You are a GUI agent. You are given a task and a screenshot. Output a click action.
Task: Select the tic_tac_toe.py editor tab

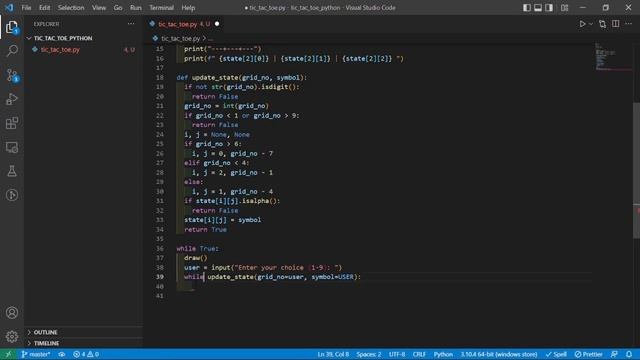(184, 24)
